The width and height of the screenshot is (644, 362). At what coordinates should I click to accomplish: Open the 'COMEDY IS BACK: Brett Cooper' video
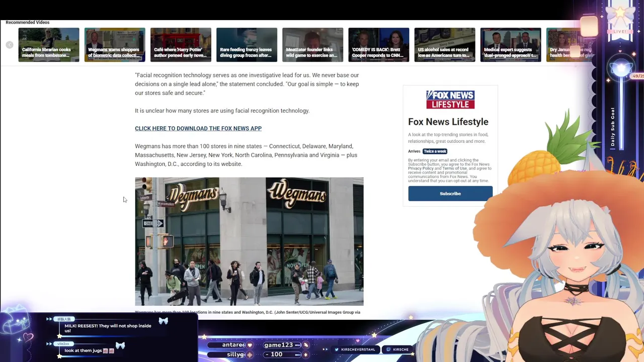click(x=378, y=45)
